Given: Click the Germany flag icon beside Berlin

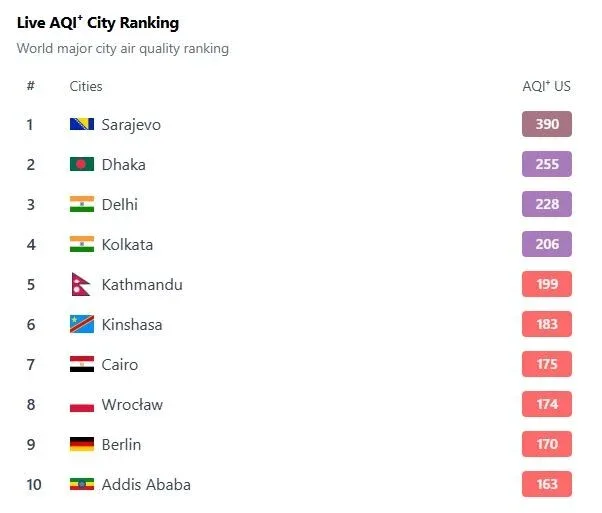Looking at the screenshot, I should click(81, 444).
